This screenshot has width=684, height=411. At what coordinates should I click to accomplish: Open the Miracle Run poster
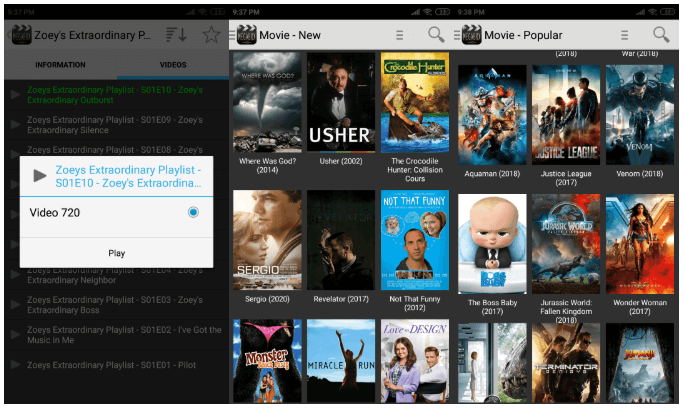coord(341,360)
